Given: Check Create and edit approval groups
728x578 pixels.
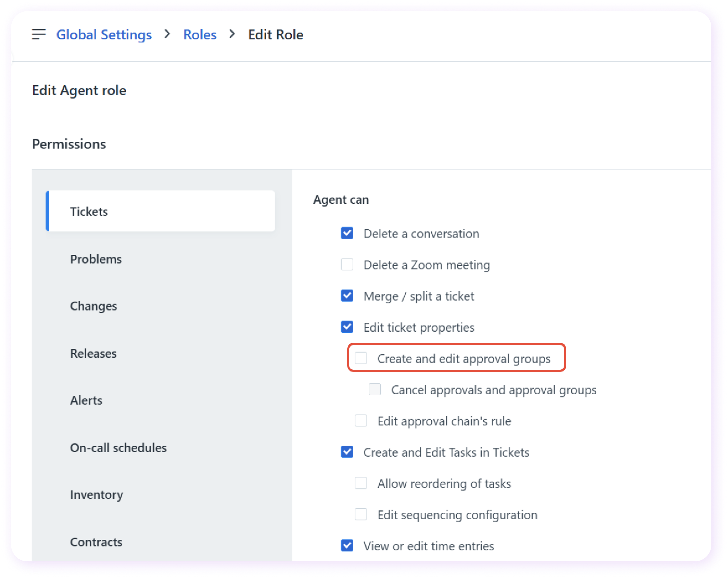Looking at the screenshot, I should tap(361, 358).
